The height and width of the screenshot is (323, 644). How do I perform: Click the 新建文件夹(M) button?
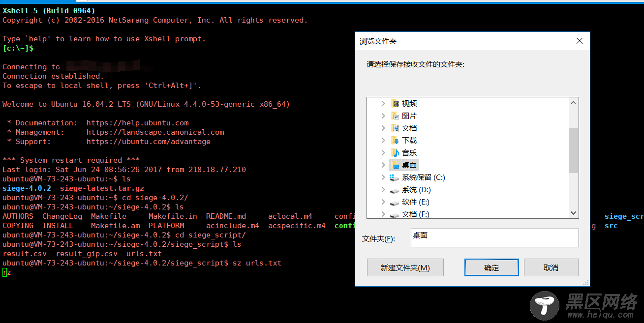(405, 267)
